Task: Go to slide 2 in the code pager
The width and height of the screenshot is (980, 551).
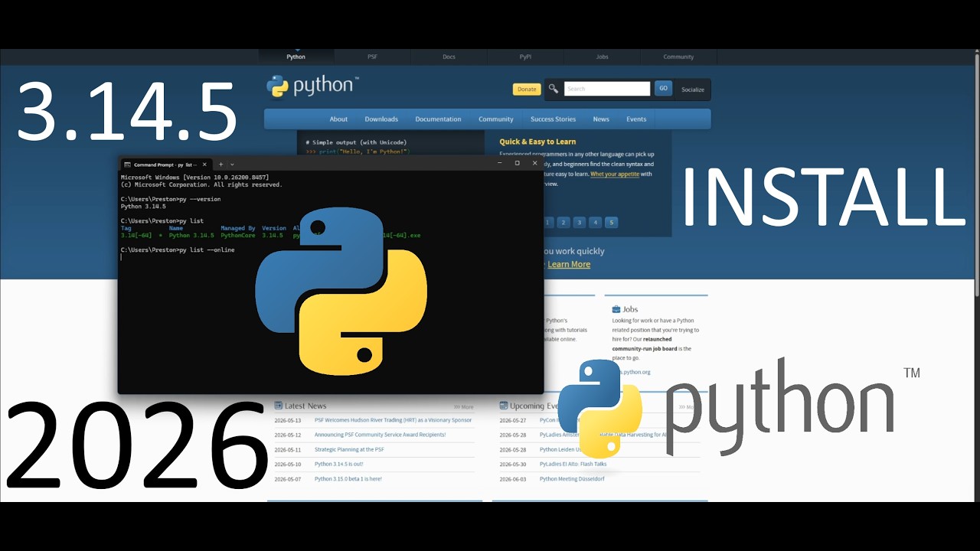Action: [563, 223]
